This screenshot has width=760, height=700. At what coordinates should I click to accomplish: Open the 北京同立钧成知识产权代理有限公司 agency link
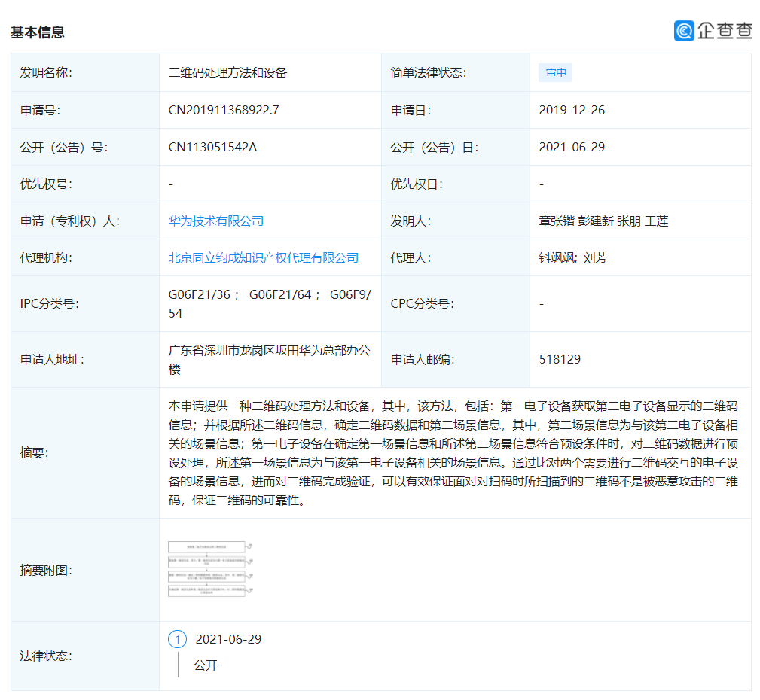click(263, 257)
